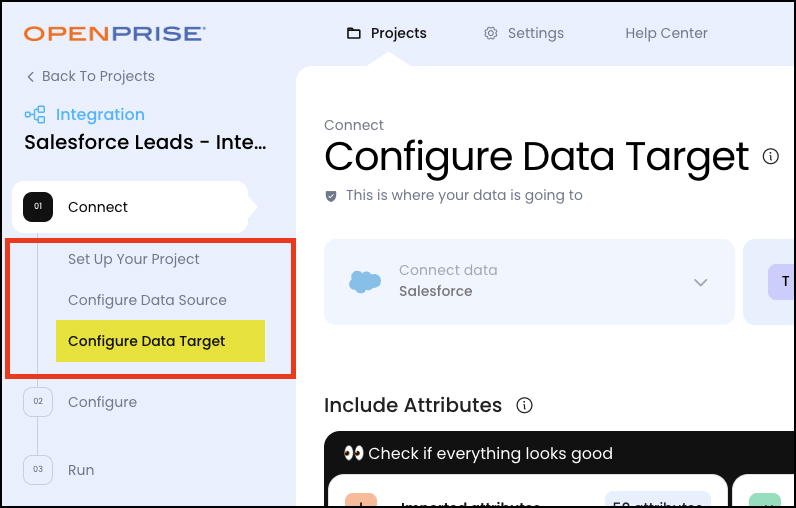Open Set Up Your Project step
Screen dimensions: 796x508
pos(134,259)
